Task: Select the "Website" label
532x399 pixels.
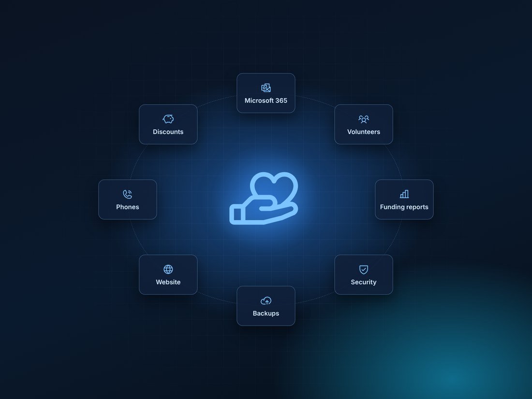Action: 168,282
